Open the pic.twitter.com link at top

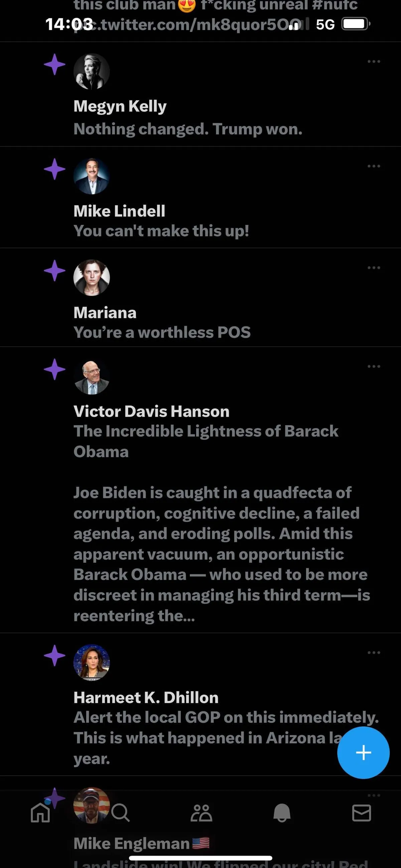188,25
